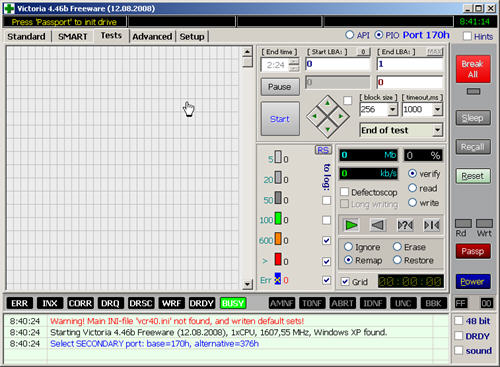Click the Reset button
This screenshot has width=500, height=367.
point(473,176)
